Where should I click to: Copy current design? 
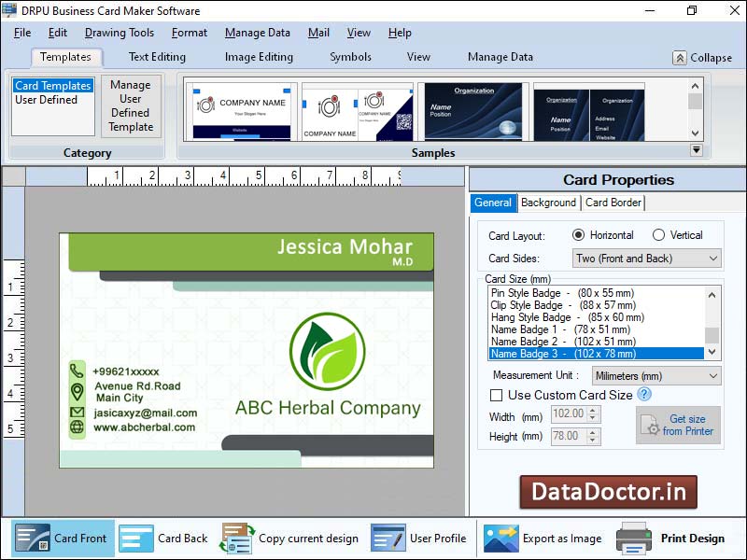297,539
